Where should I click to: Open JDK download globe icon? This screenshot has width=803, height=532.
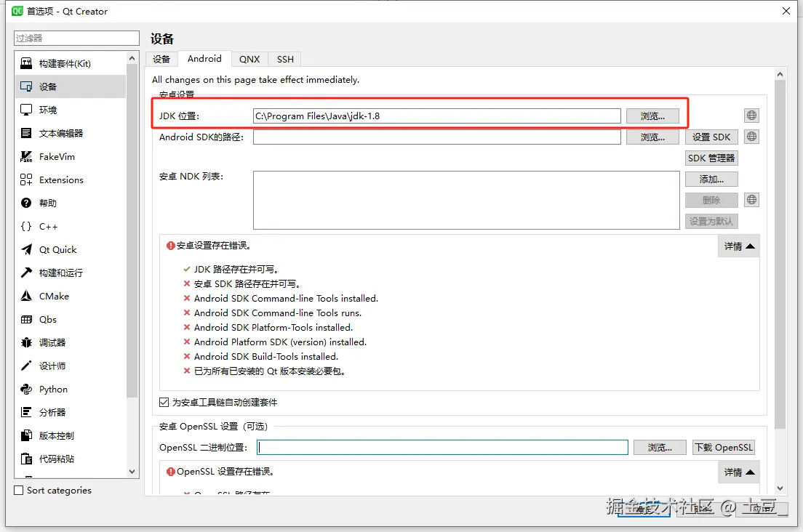coord(751,116)
